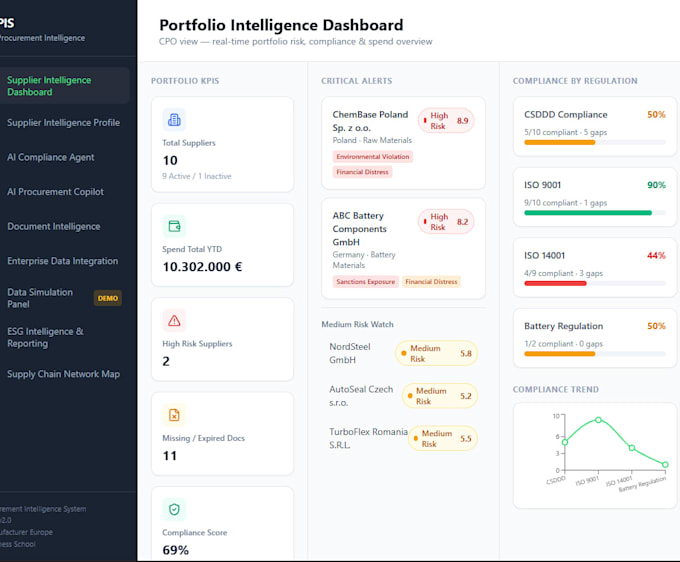This screenshot has width=680, height=562.
Task: Click TurboFlex Medium Risk 5.5 badge
Action: tap(443, 438)
